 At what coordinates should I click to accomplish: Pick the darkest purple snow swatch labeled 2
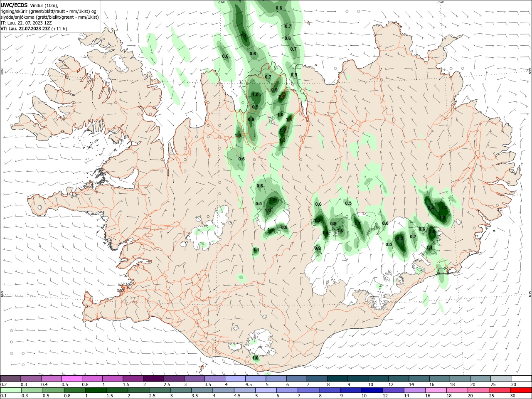[153, 379]
